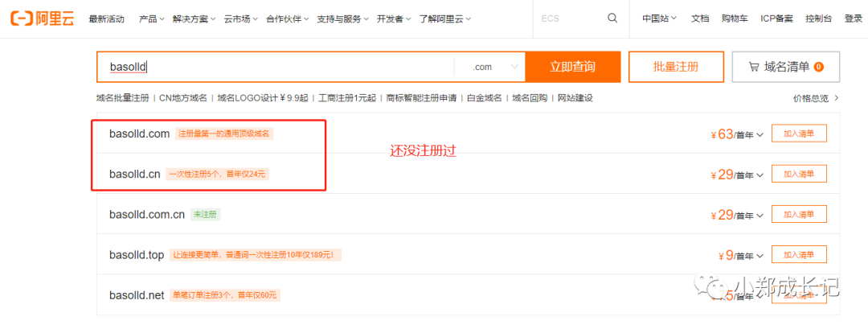The height and width of the screenshot is (325, 868).
Task: Expand price options for basolld.com
Action: (x=759, y=134)
